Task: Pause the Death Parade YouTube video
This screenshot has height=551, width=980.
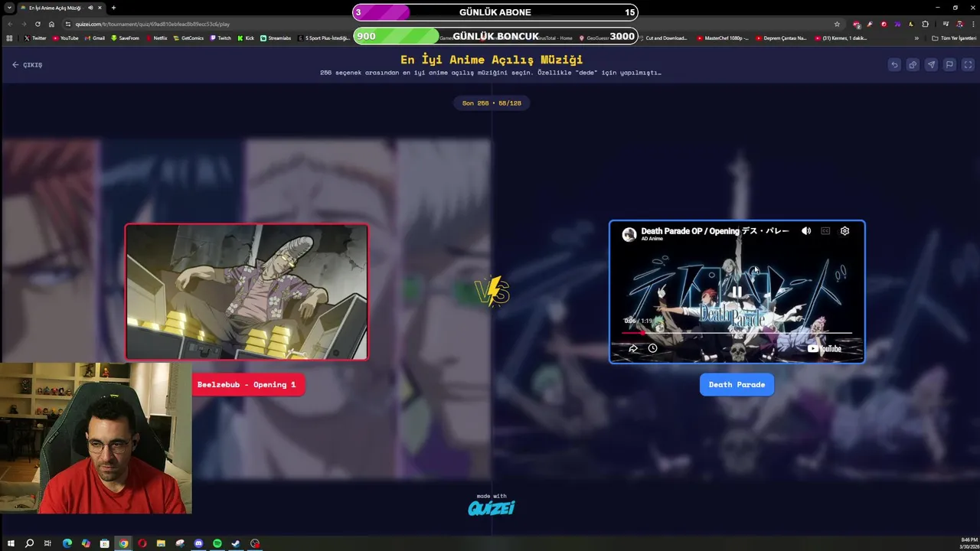Action: (737, 292)
